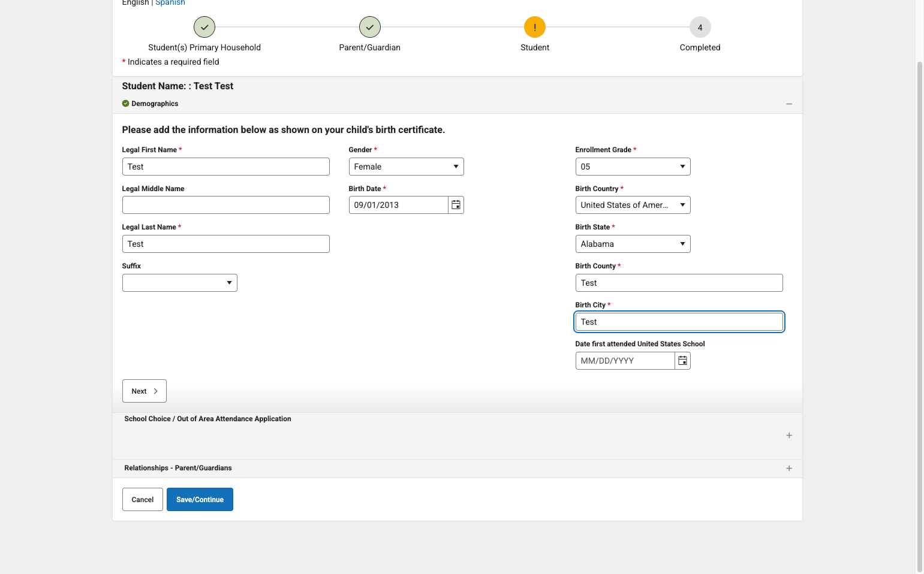Viewport: 924px width, 574px height.
Task: Open the Birth Date calendar picker icon
Action: coord(456,205)
